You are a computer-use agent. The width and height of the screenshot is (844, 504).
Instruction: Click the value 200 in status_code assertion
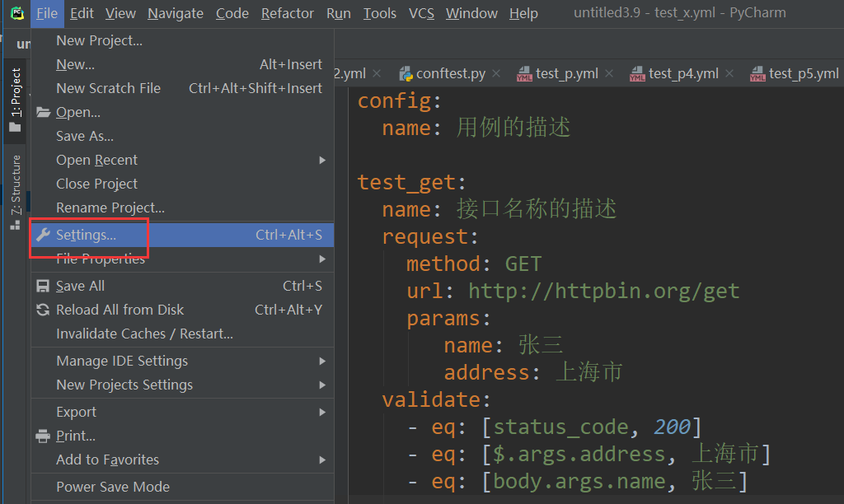pos(672,427)
